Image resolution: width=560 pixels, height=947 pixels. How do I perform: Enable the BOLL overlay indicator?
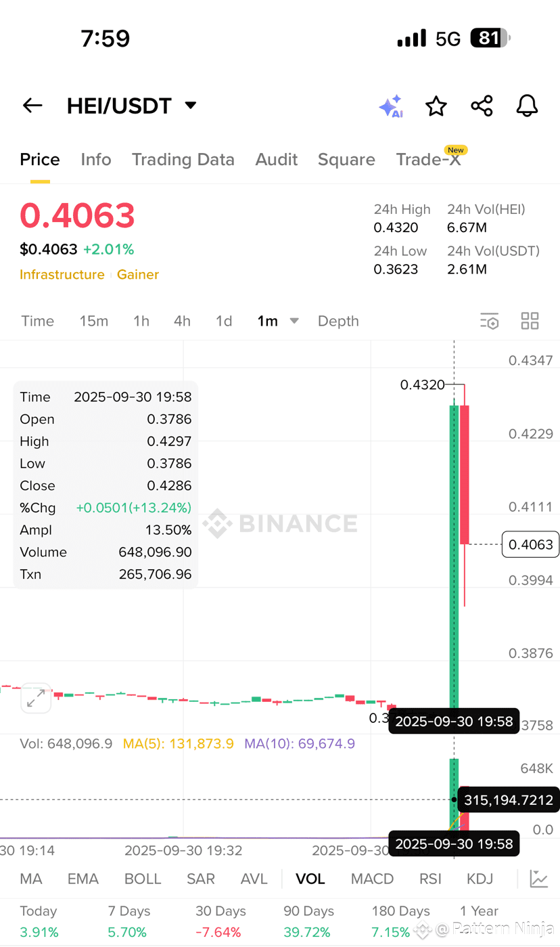(x=143, y=879)
